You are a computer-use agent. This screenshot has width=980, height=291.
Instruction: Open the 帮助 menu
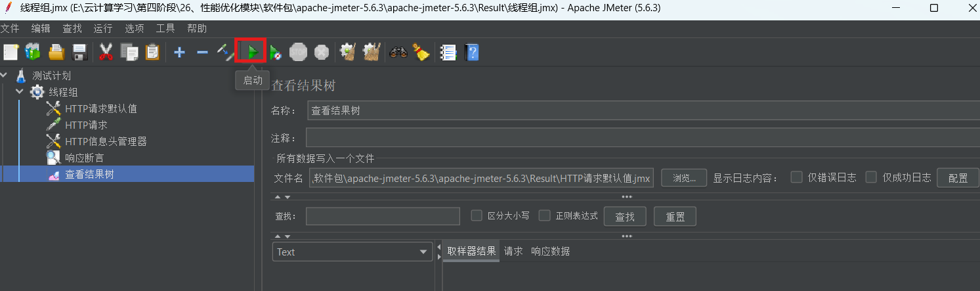coord(197,29)
